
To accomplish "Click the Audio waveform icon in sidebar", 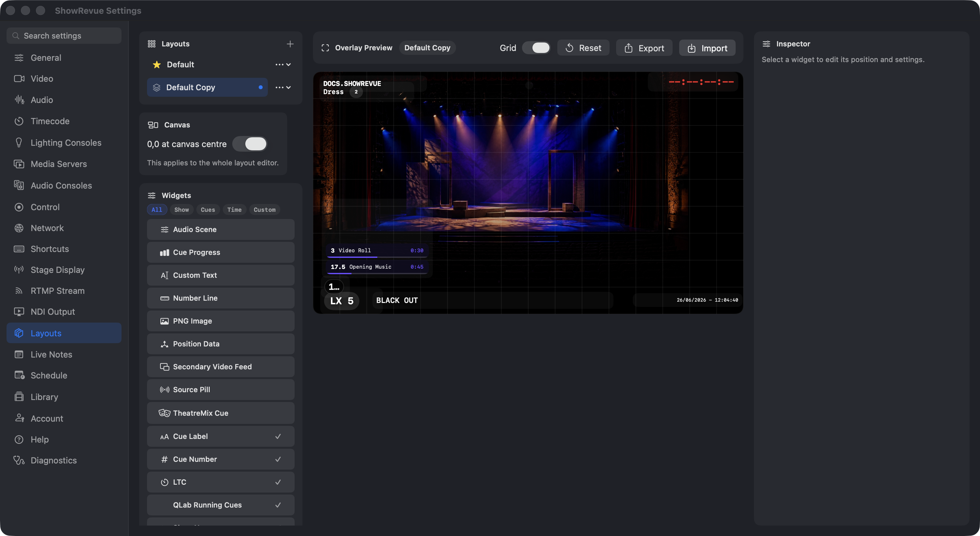I will (19, 100).
